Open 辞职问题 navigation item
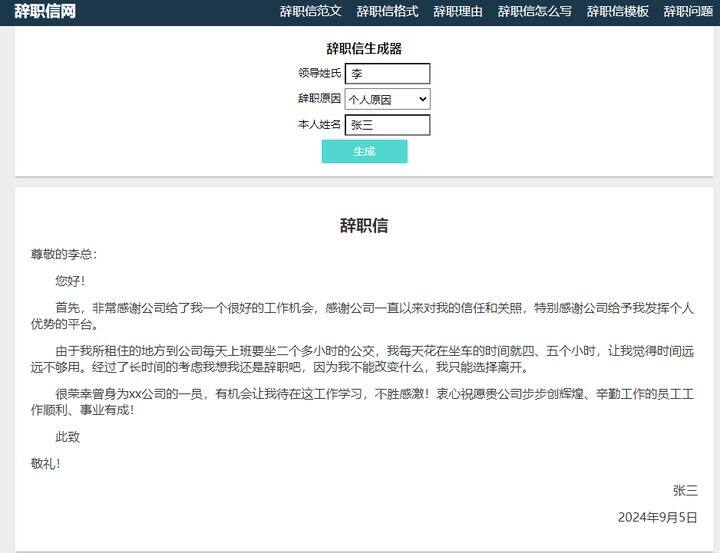 tap(688, 11)
